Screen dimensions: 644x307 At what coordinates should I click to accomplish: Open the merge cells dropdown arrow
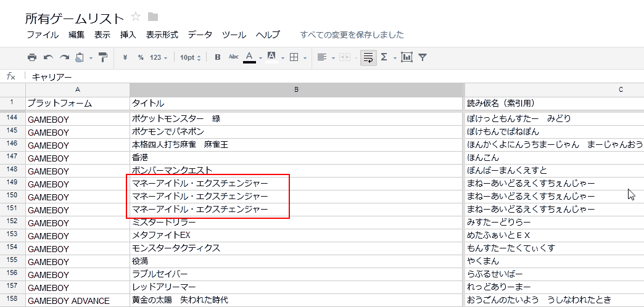(355, 59)
